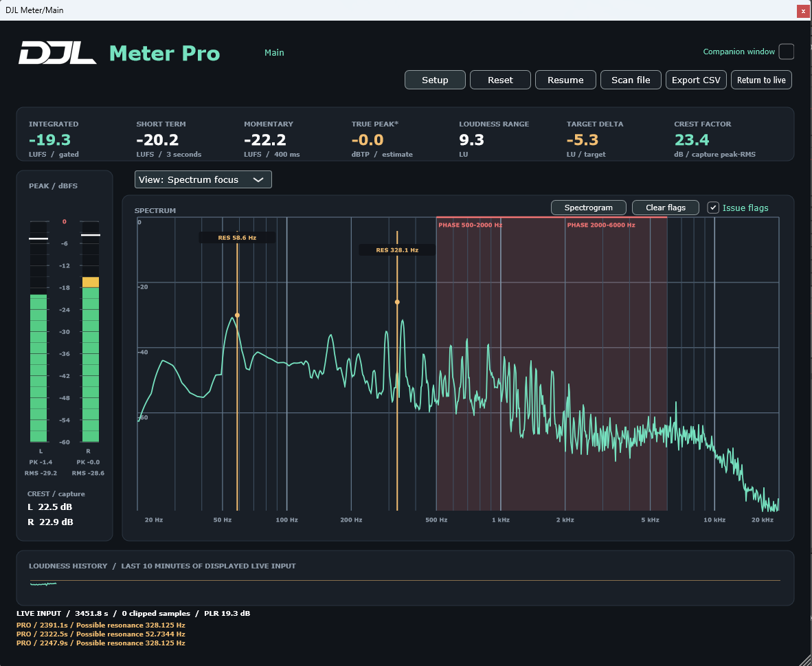Click the Resume button
The width and height of the screenshot is (812, 666).
(565, 80)
